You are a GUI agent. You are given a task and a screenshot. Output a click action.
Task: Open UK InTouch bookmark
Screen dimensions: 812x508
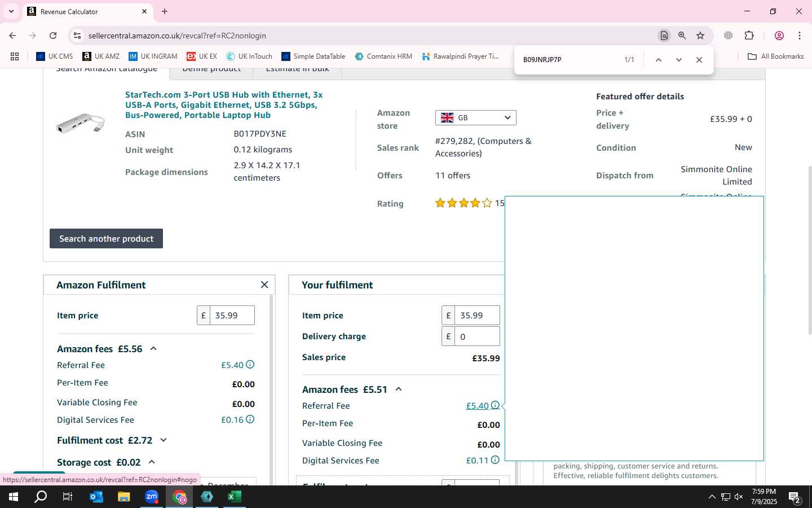click(x=249, y=56)
